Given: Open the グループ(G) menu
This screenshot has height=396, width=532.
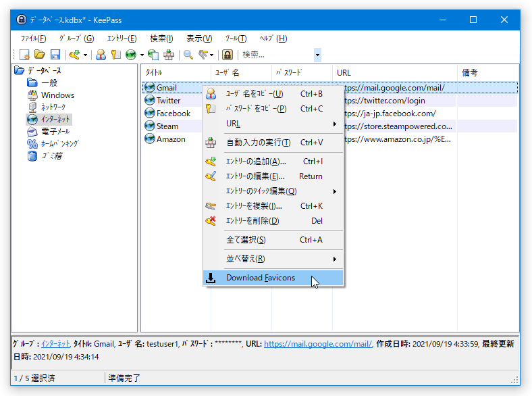Looking at the screenshot, I should click(x=77, y=39).
